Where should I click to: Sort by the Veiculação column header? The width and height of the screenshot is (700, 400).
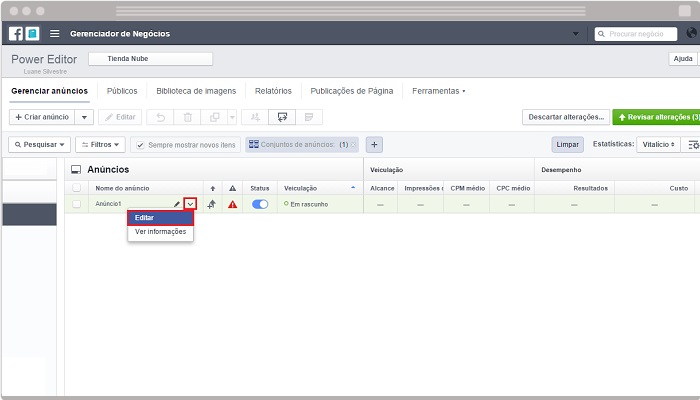(x=320, y=188)
